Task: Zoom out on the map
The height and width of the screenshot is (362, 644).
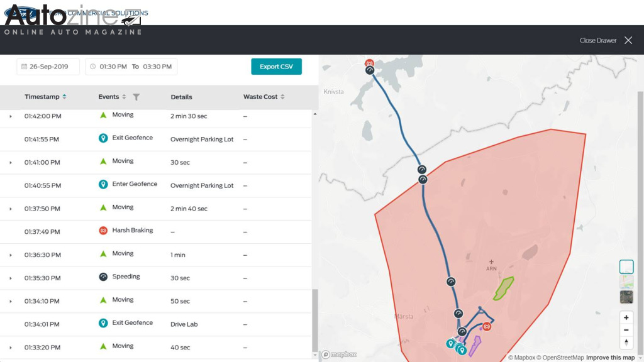Action: [x=626, y=330]
